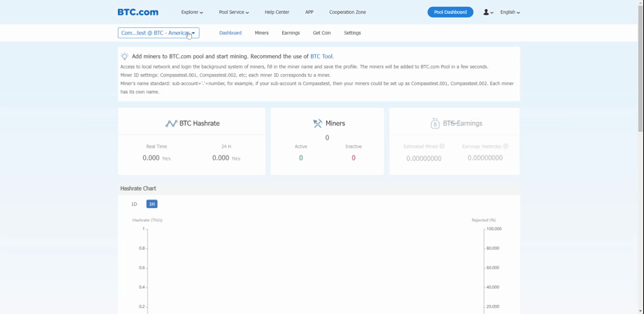644x314 pixels.
Task: Click the Pool Dashboard button
Action: pyautogui.click(x=450, y=13)
